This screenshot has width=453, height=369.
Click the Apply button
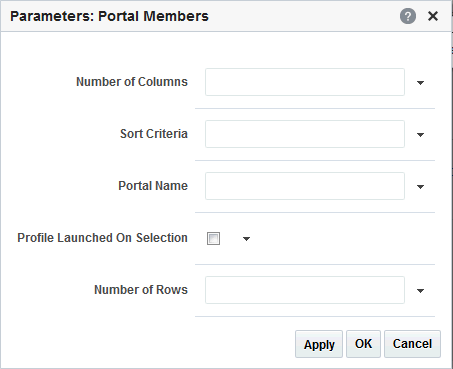(319, 344)
